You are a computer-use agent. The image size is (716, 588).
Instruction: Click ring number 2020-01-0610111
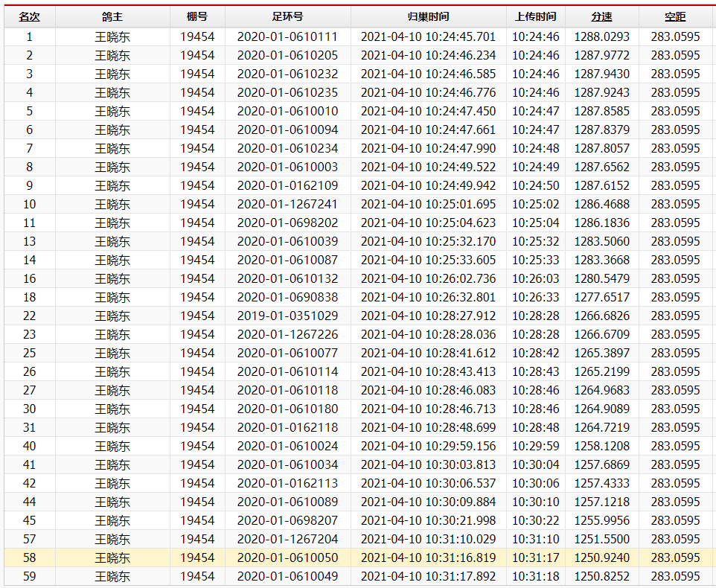pos(287,36)
